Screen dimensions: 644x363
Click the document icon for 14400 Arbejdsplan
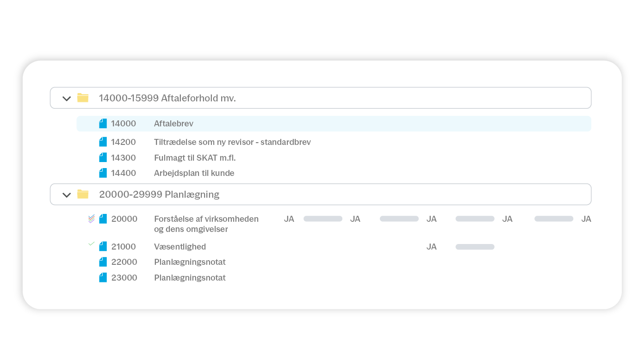point(103,173)
